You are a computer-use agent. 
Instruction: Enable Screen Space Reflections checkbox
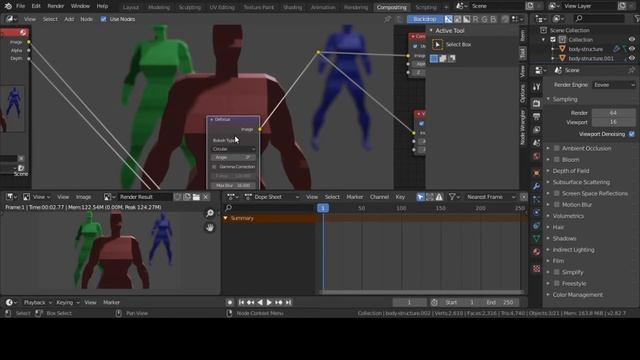(557, 193)
